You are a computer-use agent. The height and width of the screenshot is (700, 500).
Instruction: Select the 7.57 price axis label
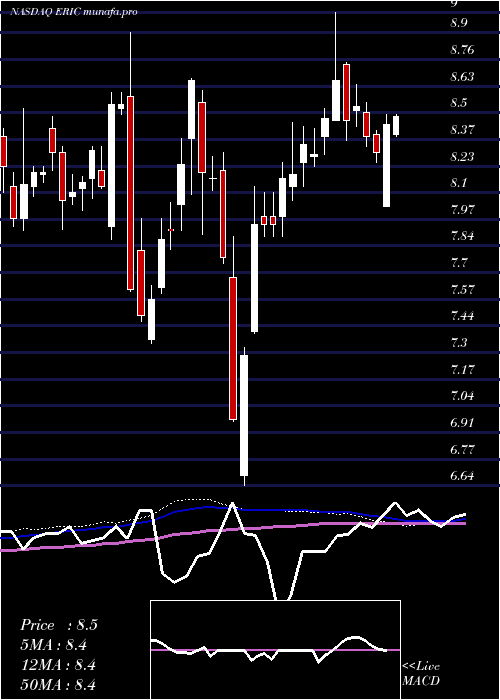point(462,289)
